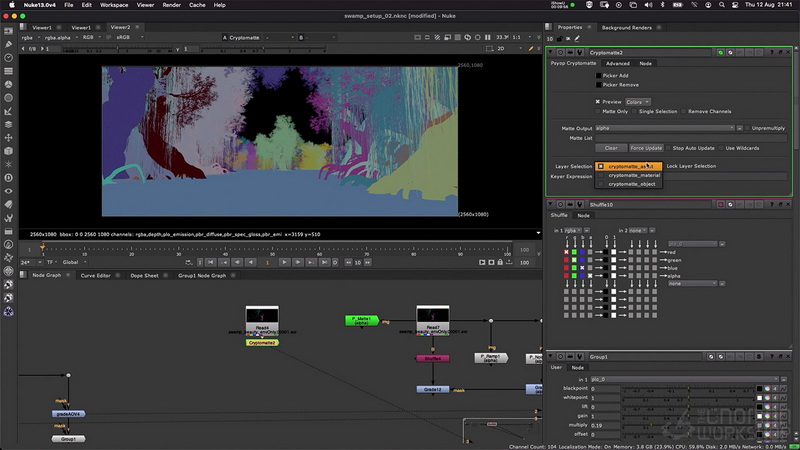
Task: Select the Cryptomatte2 node in graph
Action: click(x=262, y=343)
